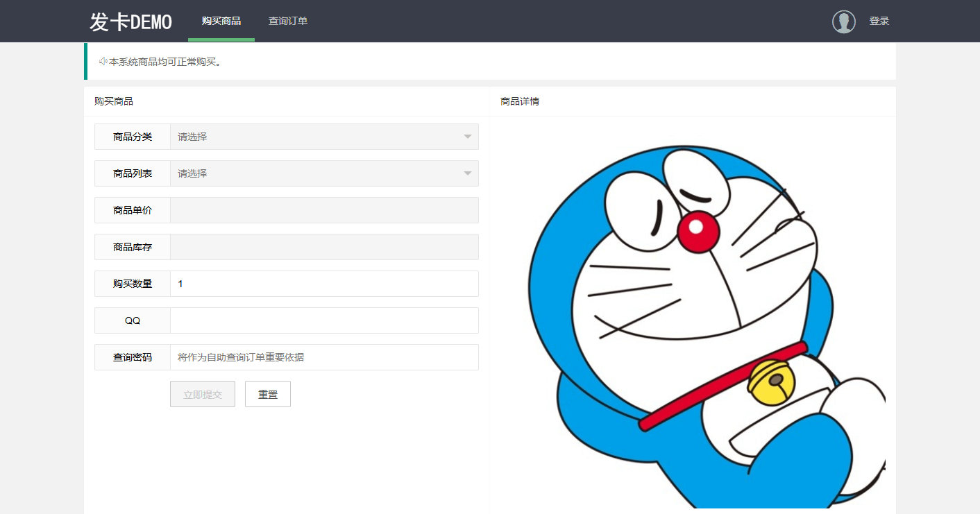The width and height of the screenshot is (980, 514).
Task: Click the 商品详情 panel heading
Action: [x=519, y=101]
